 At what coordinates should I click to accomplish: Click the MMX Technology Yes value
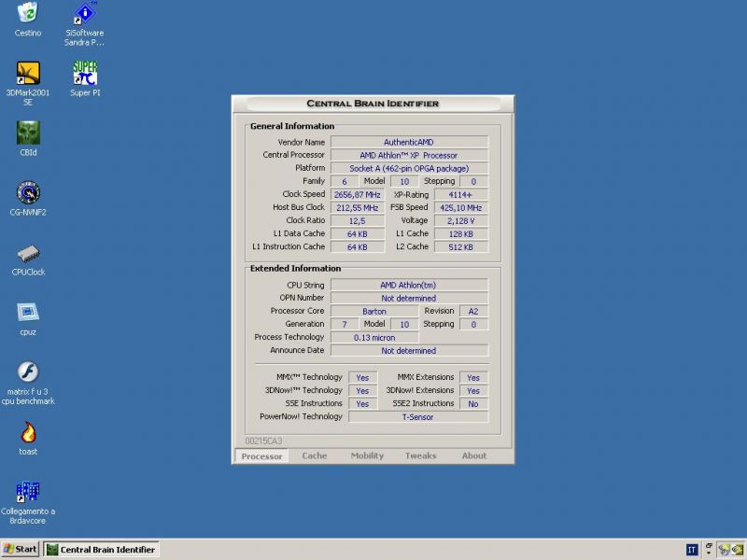point(362,378)
